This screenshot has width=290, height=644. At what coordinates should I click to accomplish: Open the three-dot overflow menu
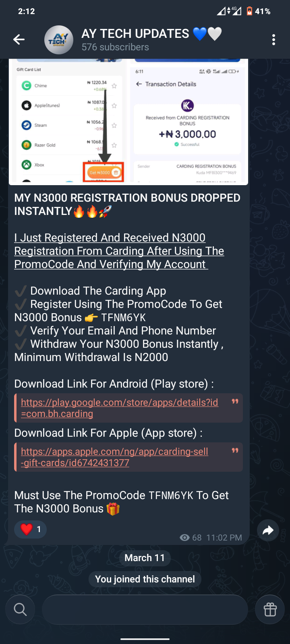[x=273, y=39]
